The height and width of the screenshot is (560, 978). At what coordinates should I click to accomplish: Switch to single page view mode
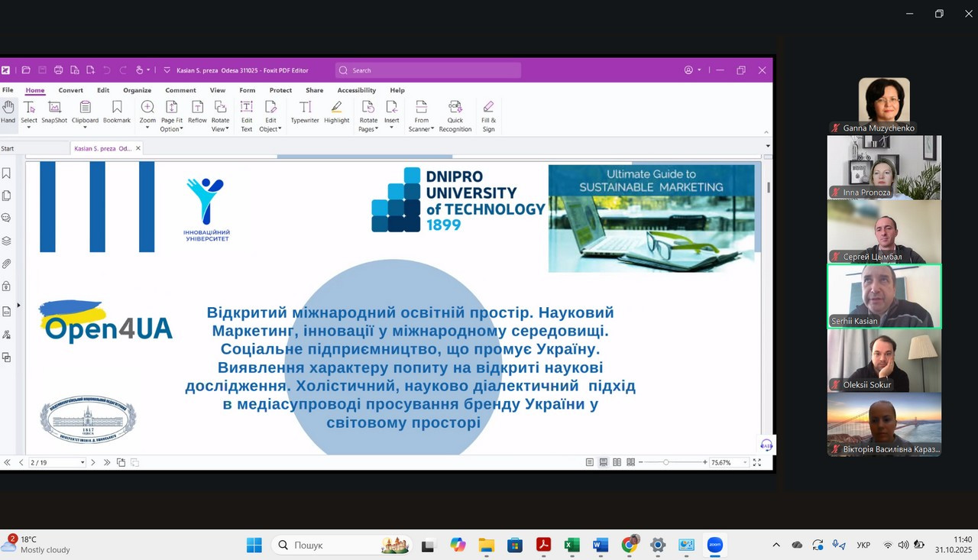tap(590, 462)
